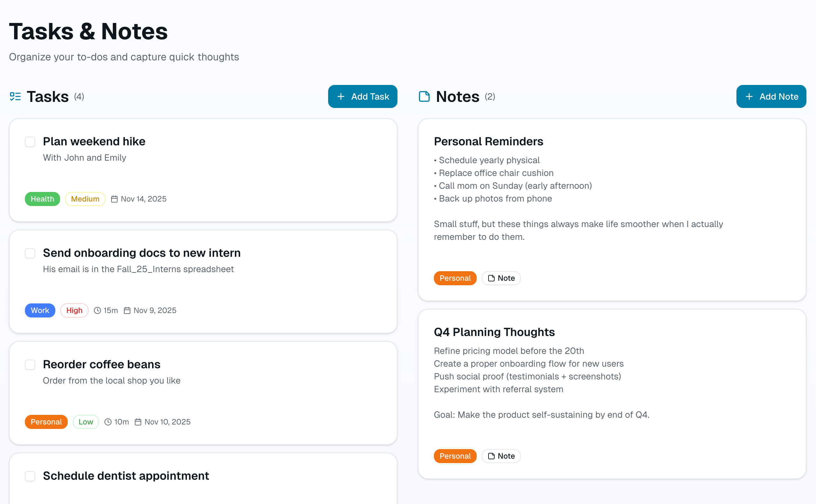
Task: Click 'Experiment with referral system' line
Action: (x=498, y=390)
